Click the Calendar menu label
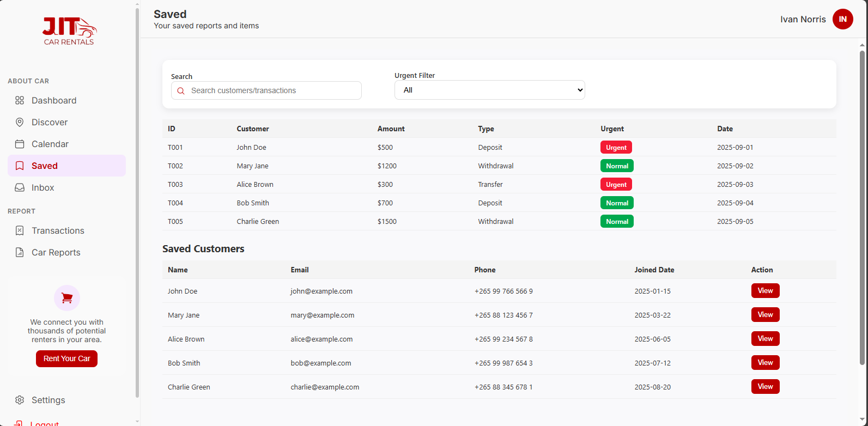The width and height of the screenshot is (868, 426). click(50, 144)
